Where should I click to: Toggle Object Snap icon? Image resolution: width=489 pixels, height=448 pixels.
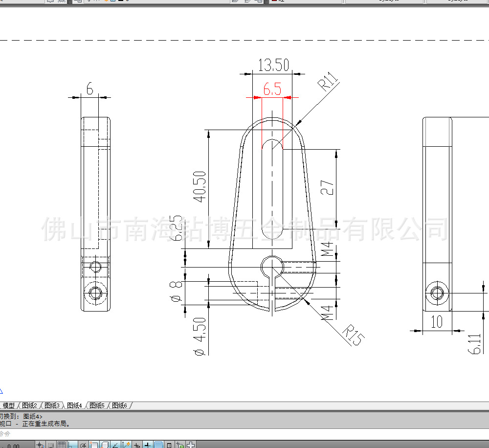click(94, 445)
